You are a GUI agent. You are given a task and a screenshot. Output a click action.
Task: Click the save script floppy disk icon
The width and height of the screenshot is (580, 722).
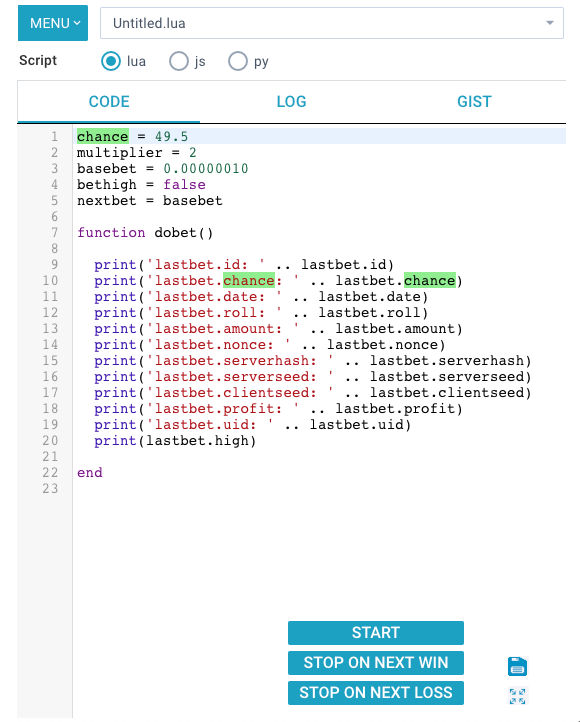tap(517, 666)
